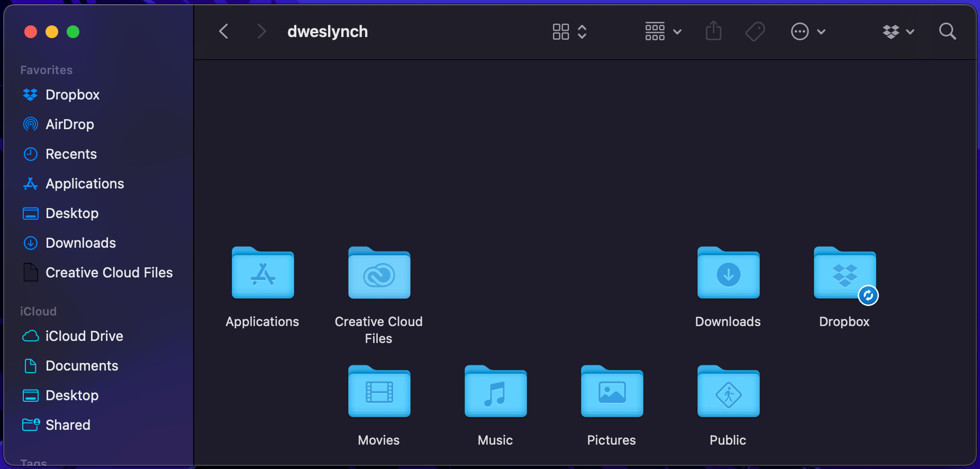Click the Share toolbar icon
The image size is (980, 469).
(x=713, y=31)
